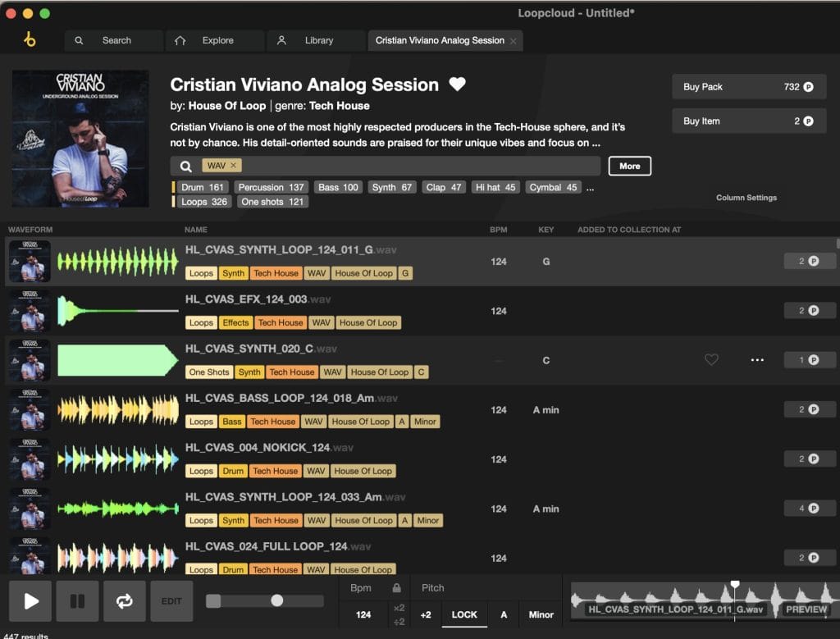Click the Loopcloud logo icon
The width and height of the screenshot is (840, 639).
[x=30, y=39]
